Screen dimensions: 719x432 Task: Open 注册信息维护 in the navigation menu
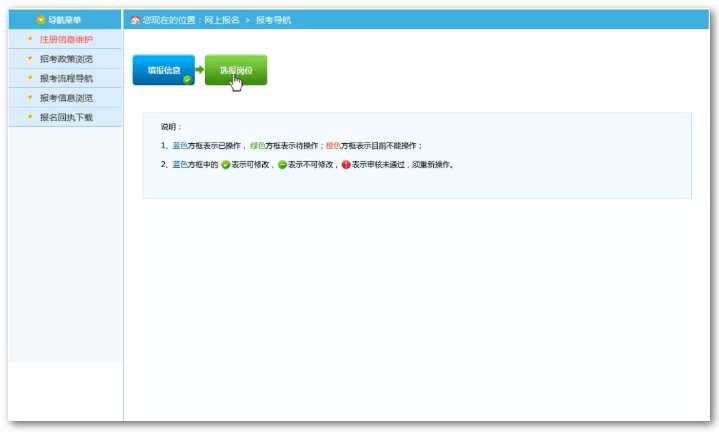tap(66, 39)
